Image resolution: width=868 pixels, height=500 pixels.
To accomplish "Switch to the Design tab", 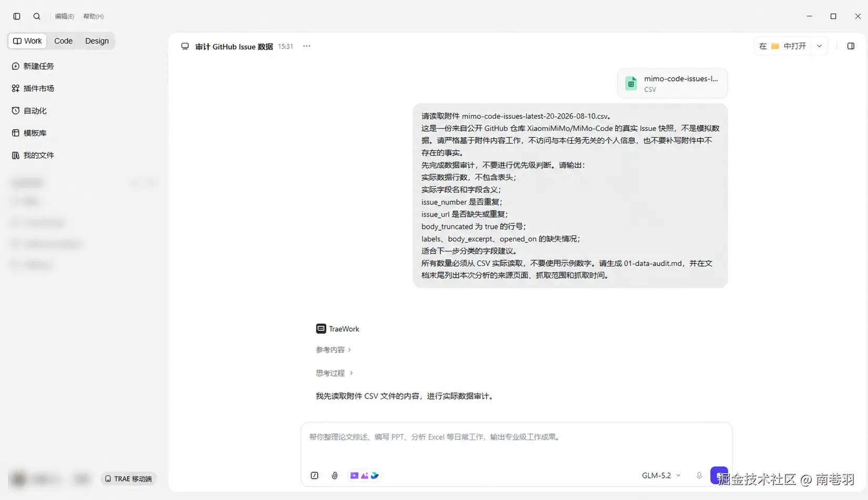I will (97, 41).
